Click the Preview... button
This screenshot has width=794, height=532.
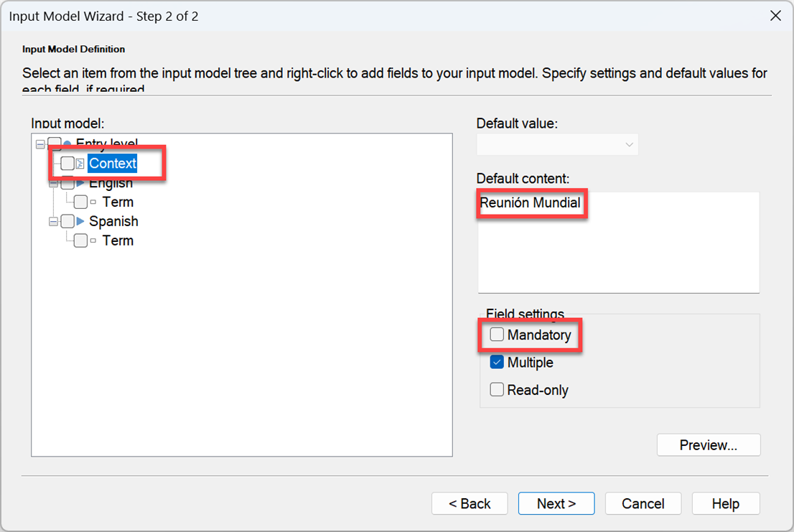[709, 445]
